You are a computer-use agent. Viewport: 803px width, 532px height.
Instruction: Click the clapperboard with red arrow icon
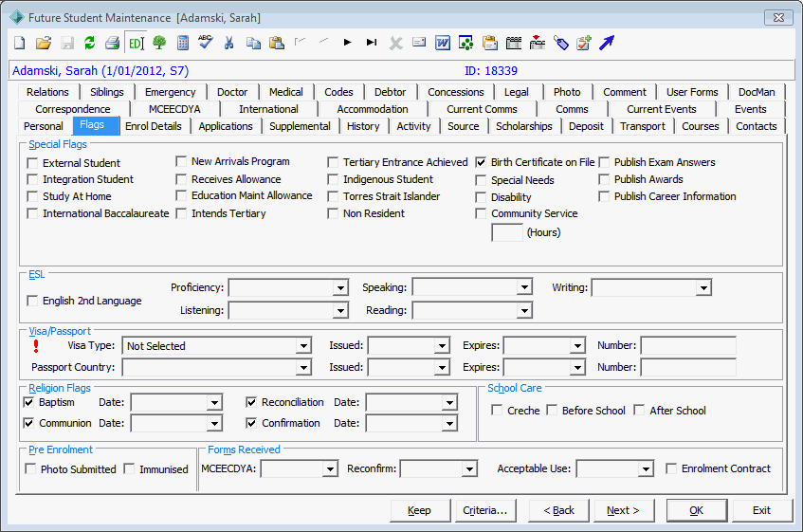(x=538, y=43)
